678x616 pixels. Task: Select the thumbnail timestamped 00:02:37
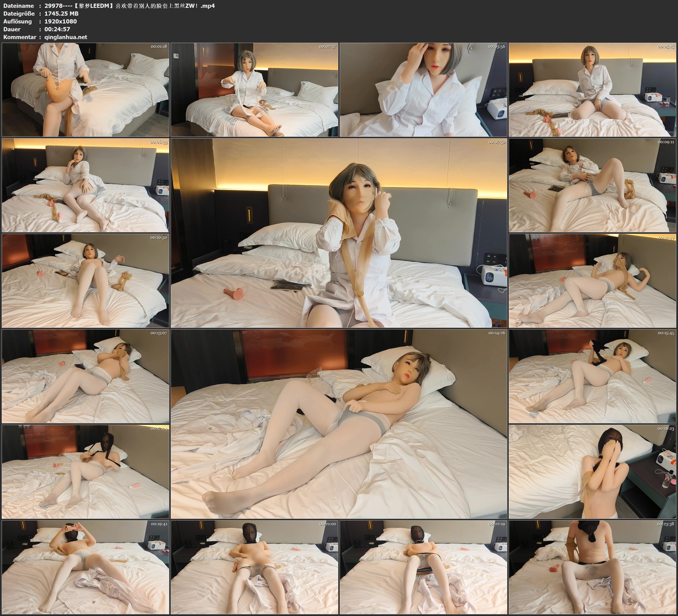(254, 90)
